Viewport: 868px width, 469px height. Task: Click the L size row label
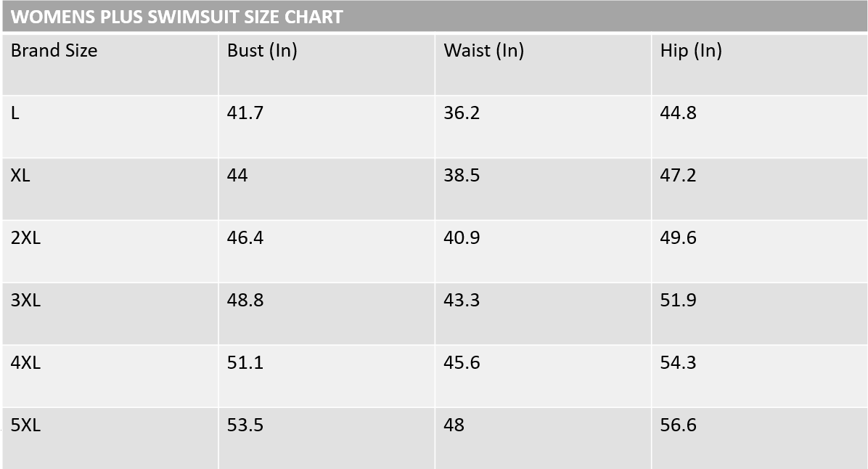(15, 113)
